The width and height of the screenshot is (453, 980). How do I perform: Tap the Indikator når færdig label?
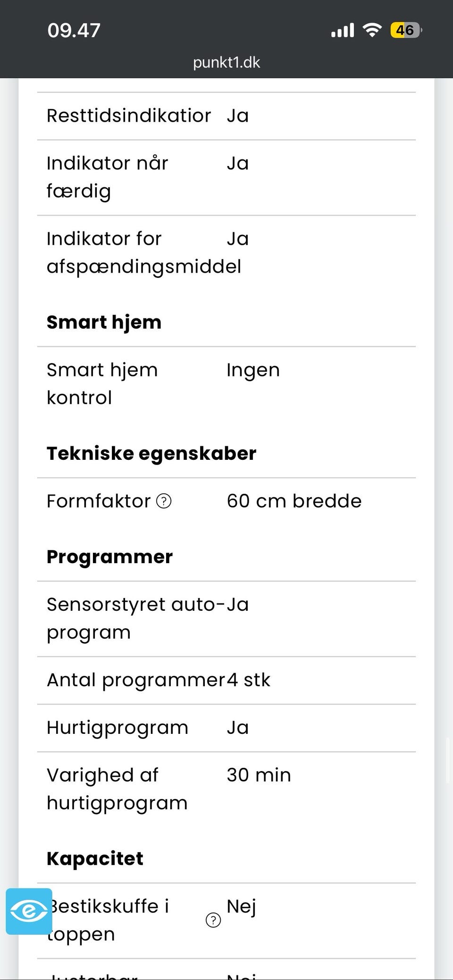click(x=107, y=177)
